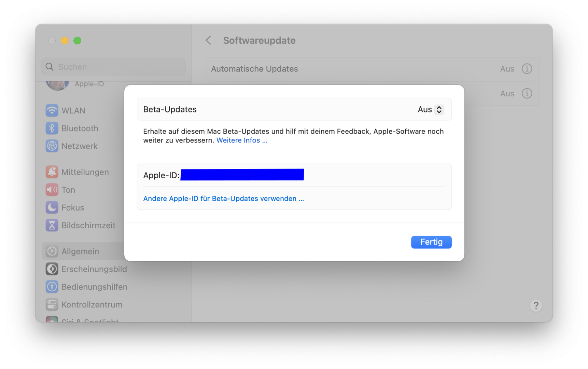
Task: Open Mitteilungen bell icon
Action: click(x=52, y=172)
